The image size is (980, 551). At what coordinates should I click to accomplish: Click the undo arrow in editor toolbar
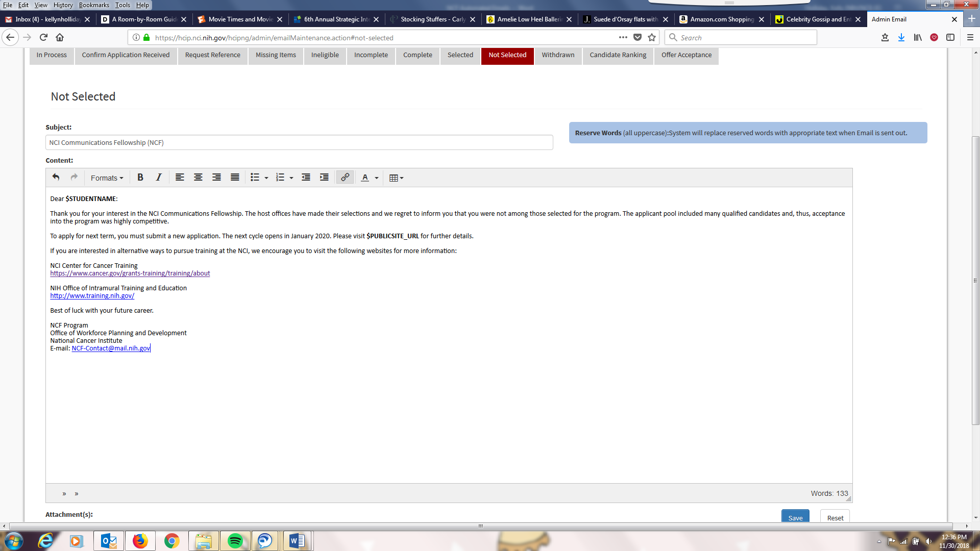(56, 178)
